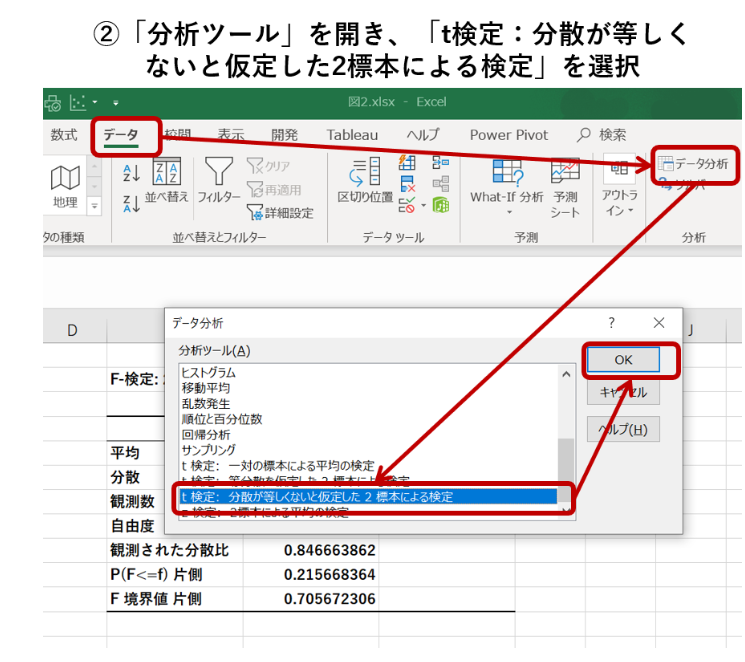This screenshot has height=662, width=745.
Task: Click the ? help icon in dialog title
Action: (x=611, y=323)
